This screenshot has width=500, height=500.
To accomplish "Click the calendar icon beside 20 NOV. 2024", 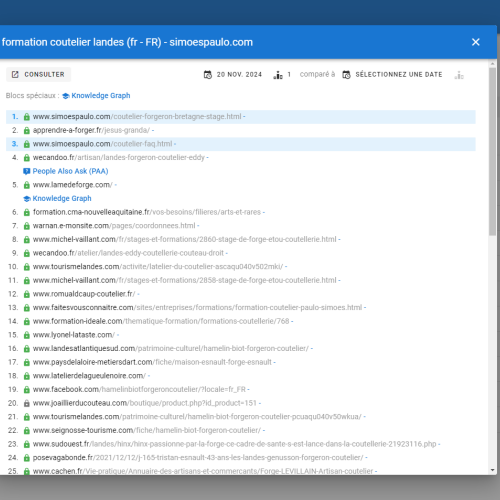I will pos(208,75).
